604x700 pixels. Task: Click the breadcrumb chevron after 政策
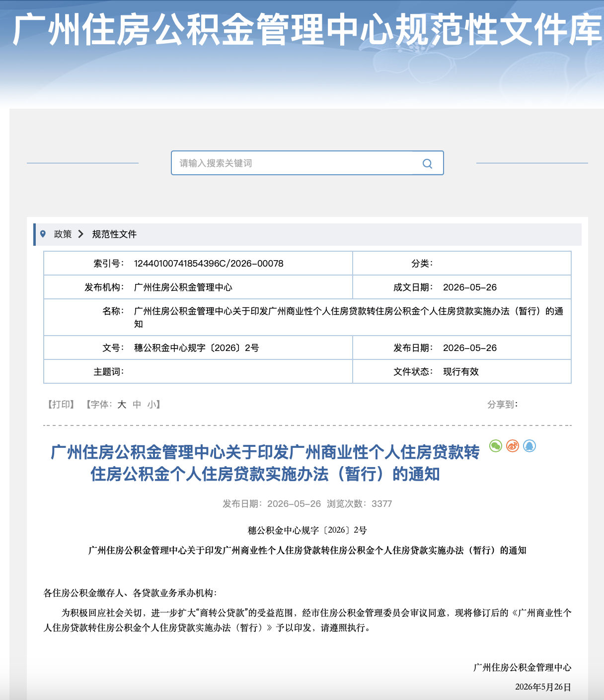(80, 234)
